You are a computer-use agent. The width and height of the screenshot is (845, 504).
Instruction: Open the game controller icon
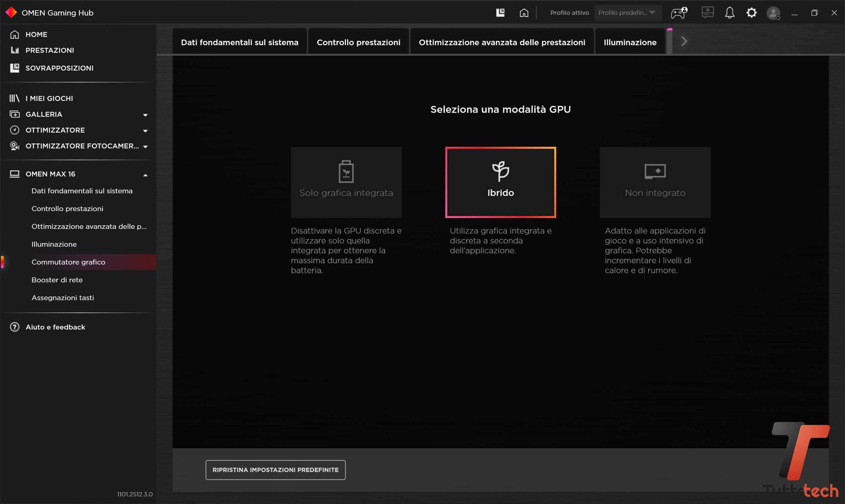[x=679, y=13]
